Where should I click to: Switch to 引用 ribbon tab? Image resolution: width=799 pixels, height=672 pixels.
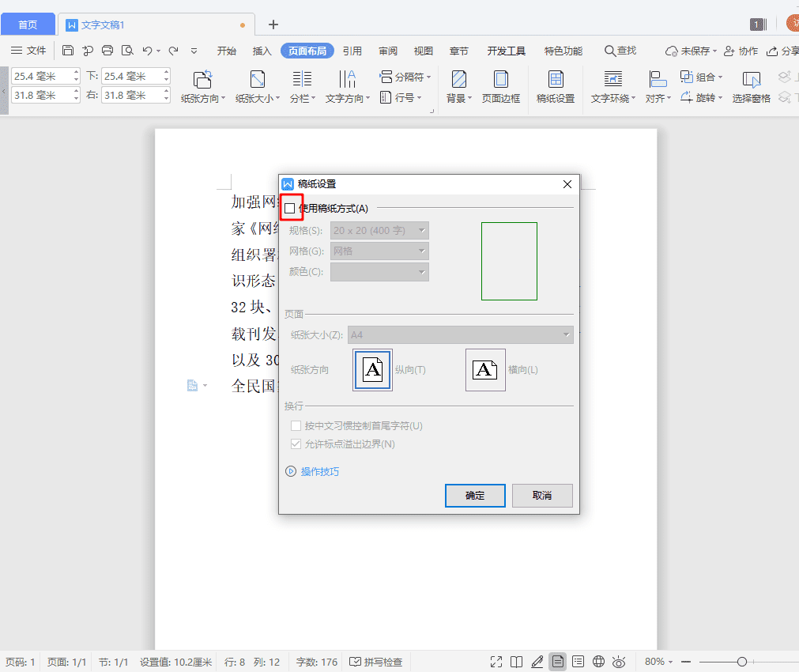pos(352,51)
